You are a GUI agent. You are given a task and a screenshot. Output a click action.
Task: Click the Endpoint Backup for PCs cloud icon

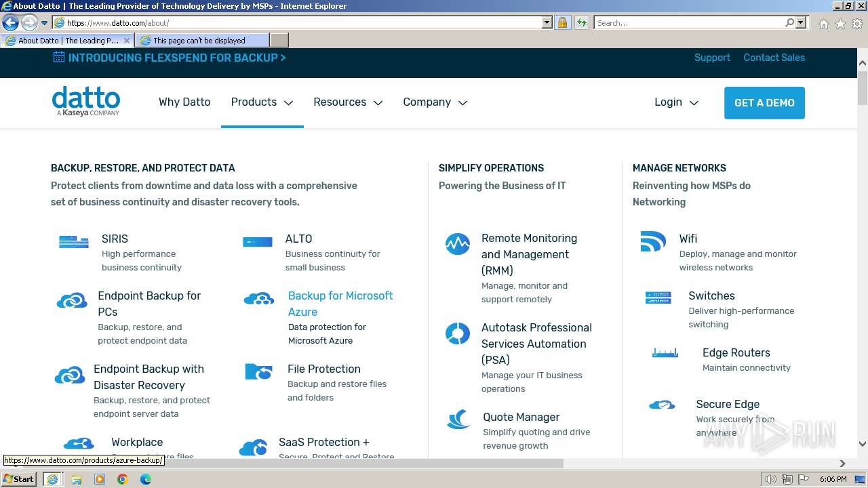click(72, 300)
